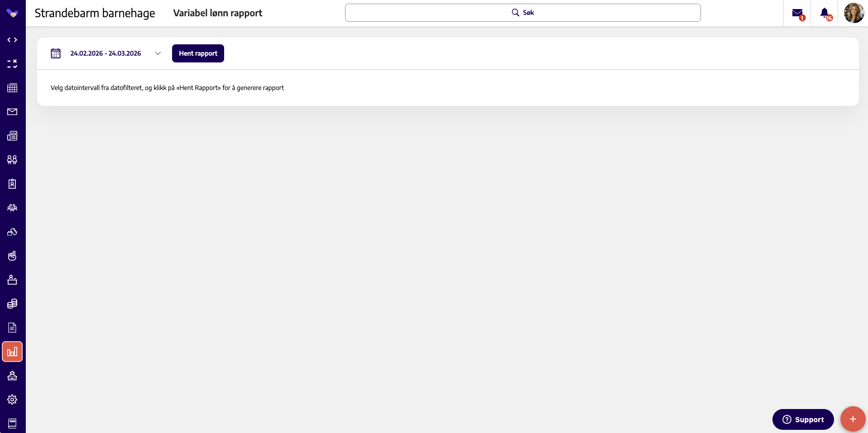Screen dimensions: 868x433
Task: Open the user profile avatar
Action: [854, 13]
